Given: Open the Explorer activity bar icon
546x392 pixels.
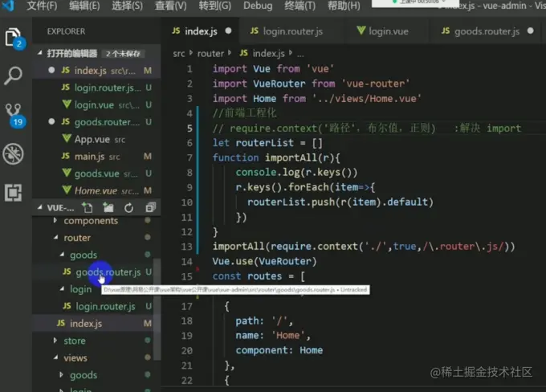Looking at the screenshot, I should (x=13, y=38).
